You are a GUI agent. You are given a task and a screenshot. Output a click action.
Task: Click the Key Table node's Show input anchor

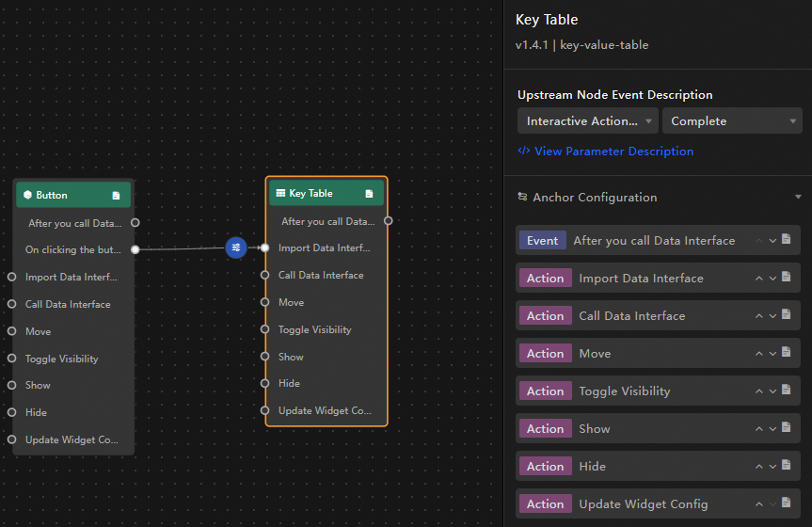(x=265, y=357)
